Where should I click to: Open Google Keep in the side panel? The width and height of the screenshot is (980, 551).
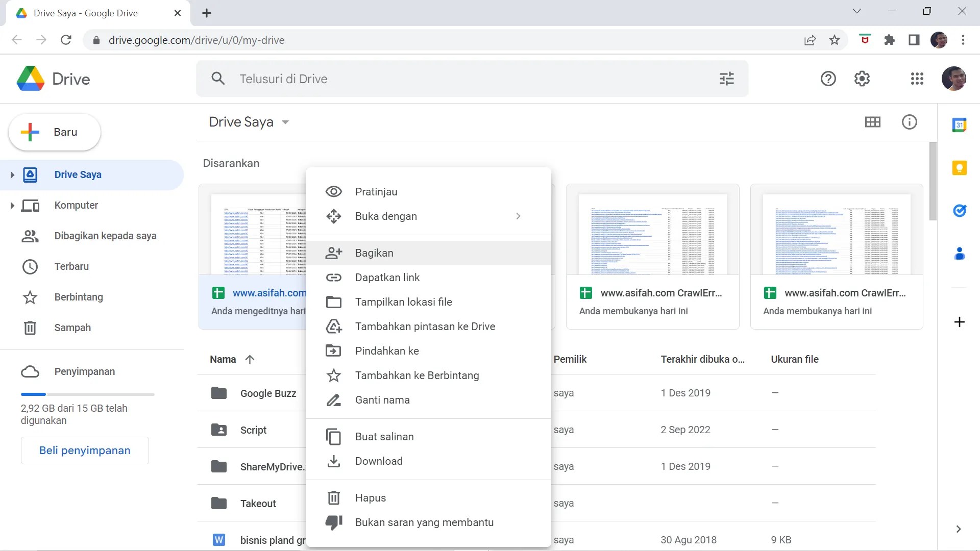960,168
